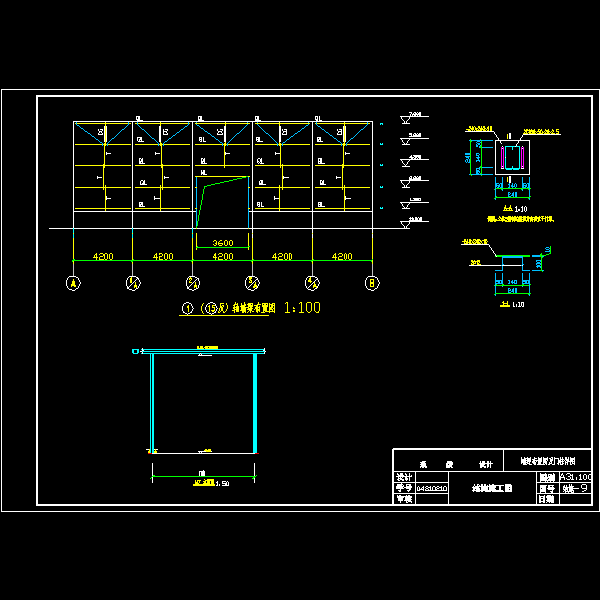Screen dimensions: 600x600
Task: Click the square column cross-section detail
Action: pos(511,158)
